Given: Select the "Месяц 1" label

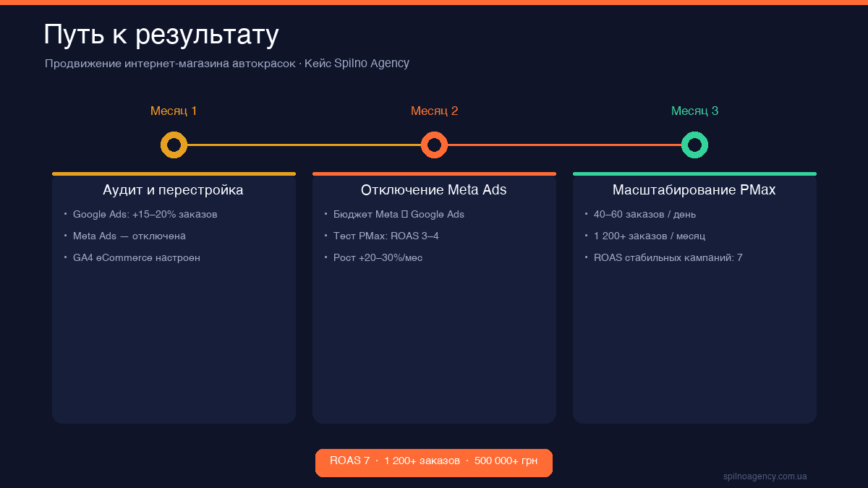Looking at the screenshot, I should pyautogui.click(x=174, y=111).
